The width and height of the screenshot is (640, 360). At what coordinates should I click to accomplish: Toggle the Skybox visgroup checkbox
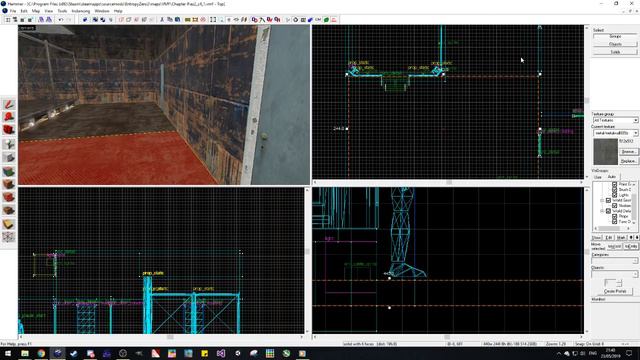point(614,206)
